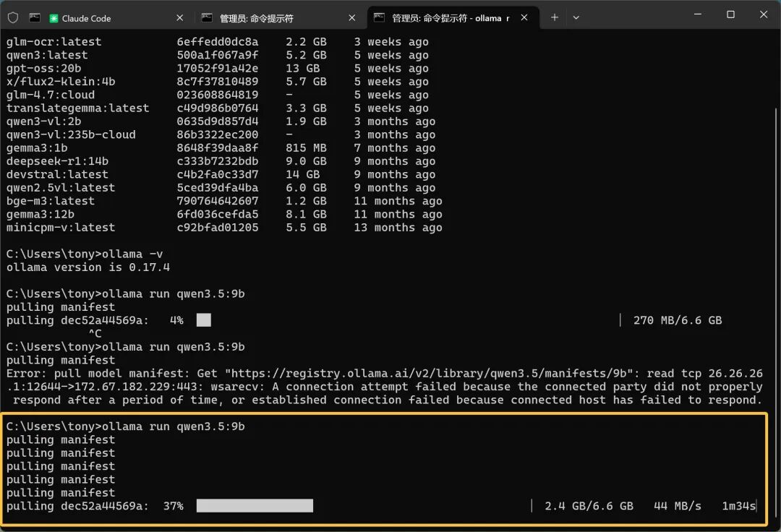This screenshot has height=532, width=781.
Task: Click the model ID c333b7232bdb
Action: click(x=218, y=161)
